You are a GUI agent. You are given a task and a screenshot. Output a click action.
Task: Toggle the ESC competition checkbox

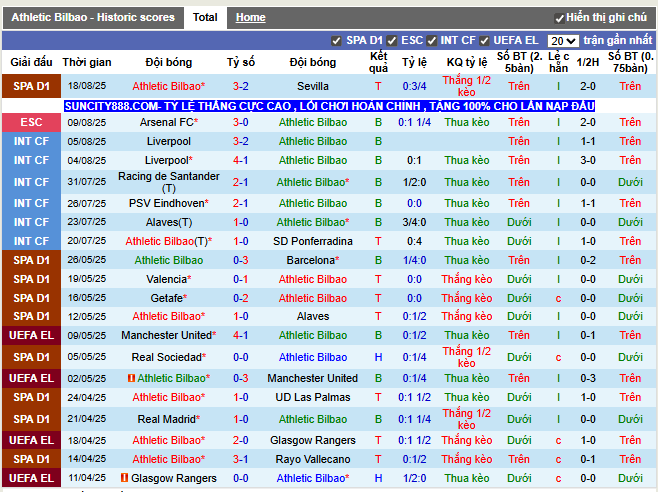(x=392, y=41)
